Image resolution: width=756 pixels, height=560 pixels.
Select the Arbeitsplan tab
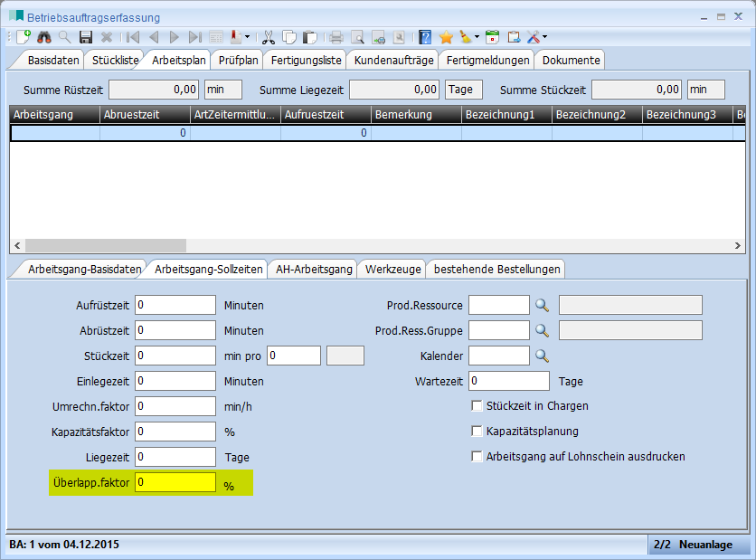(179, 61)
